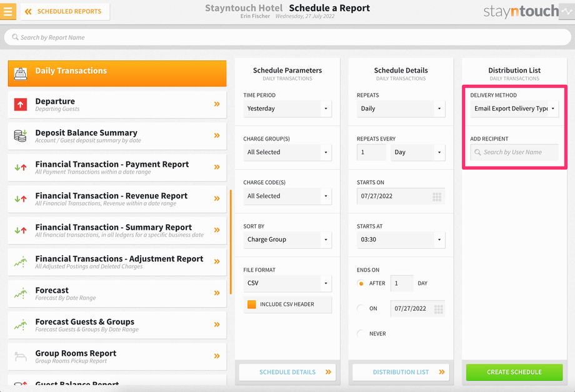Open Financial Transactions - Adjustment Report
575x392 pixels.
pos(117,262)
